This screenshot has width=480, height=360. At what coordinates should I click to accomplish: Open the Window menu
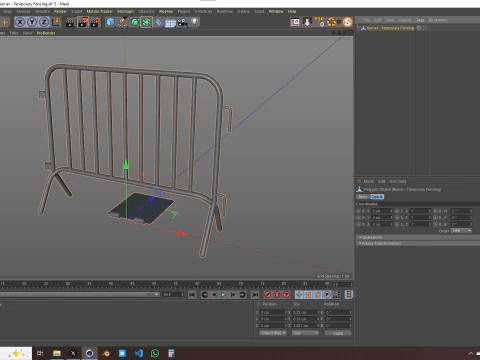276,11
